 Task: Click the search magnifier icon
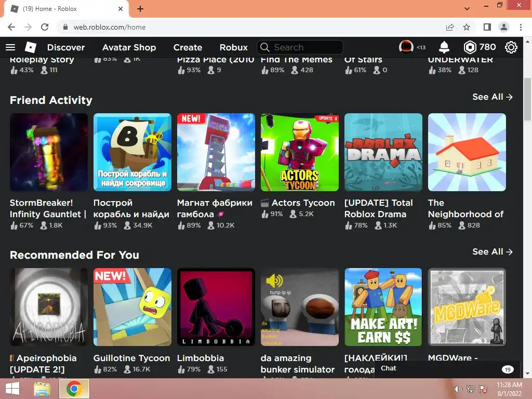point(264,47)
